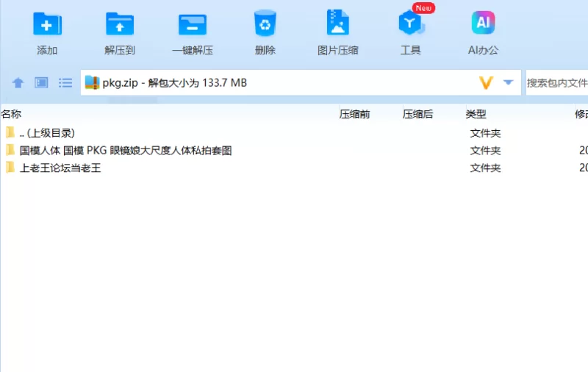
Task: Click the 类型 column header
Action: [476, 114]
